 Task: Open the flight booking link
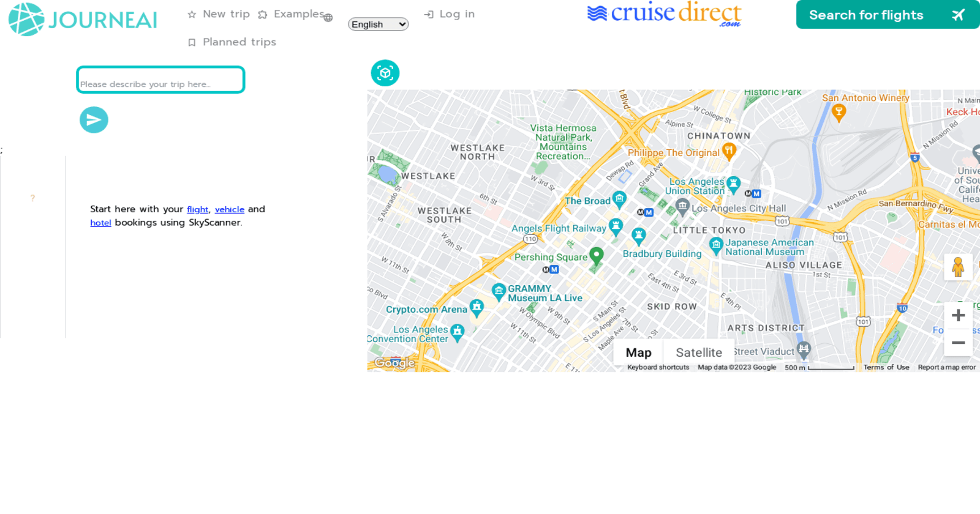coord(197,210)
